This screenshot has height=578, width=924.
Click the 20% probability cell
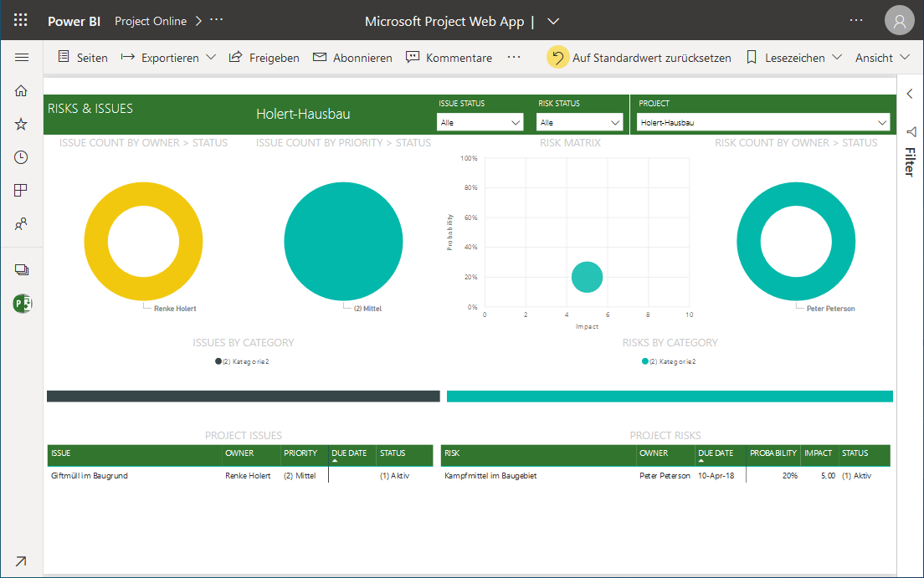[789, 475]
